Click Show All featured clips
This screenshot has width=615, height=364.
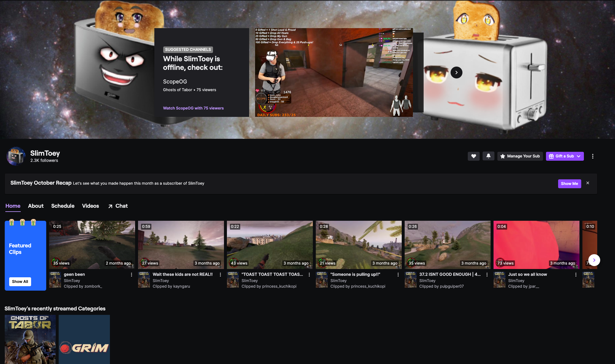coord(20,281)
